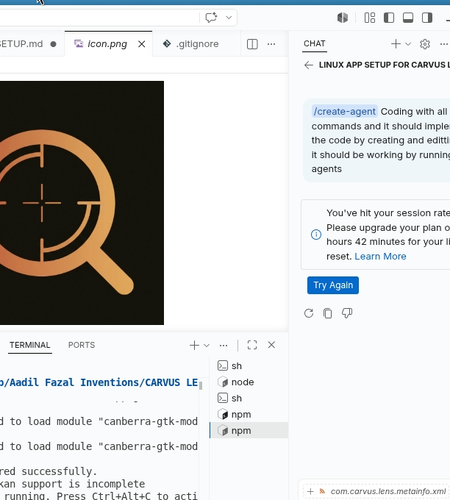Toggle the bottom panel visibility
This screenshot has height=500, width=450.
(408, 17)
